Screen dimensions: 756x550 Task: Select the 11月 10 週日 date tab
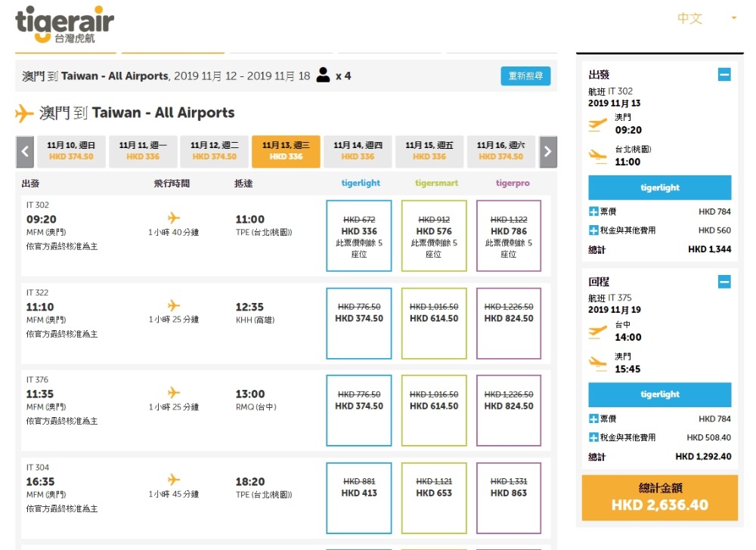click(x=71, y=151)
